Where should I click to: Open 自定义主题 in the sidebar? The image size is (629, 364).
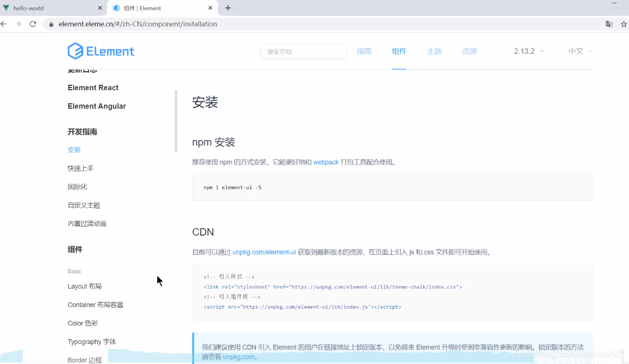(84, 205)
